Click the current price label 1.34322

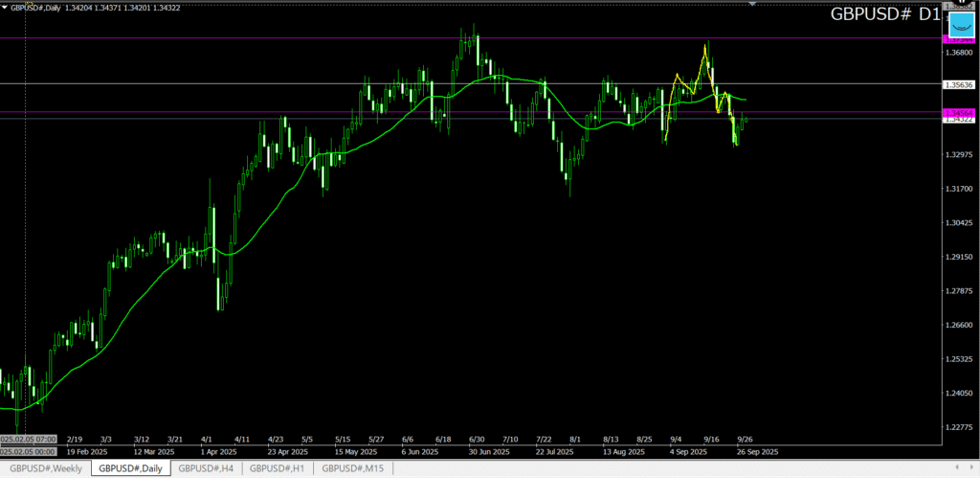(959, 120)
